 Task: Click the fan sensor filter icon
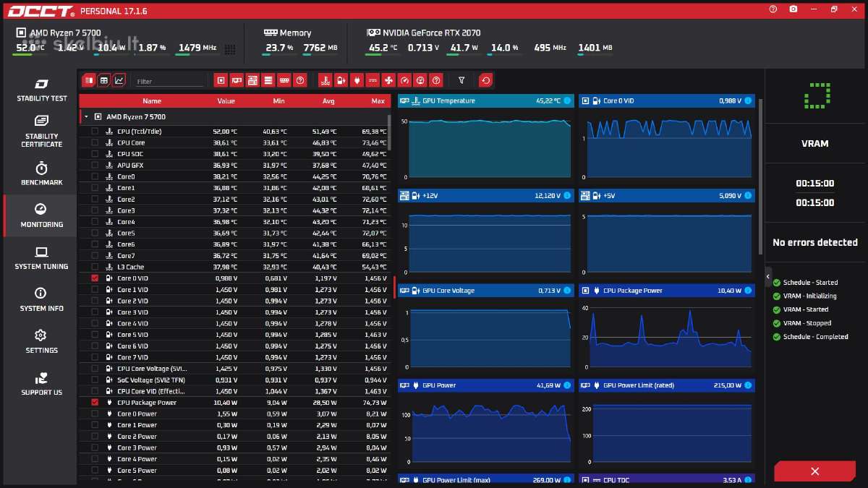point(388,80)
